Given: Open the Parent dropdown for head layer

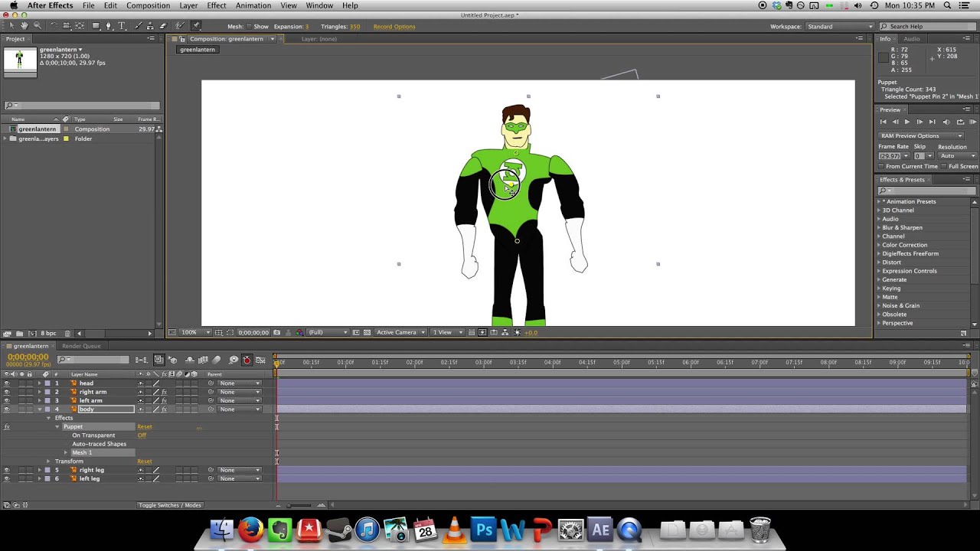Looking at the screenshot, I should click(x=240, y=383).
